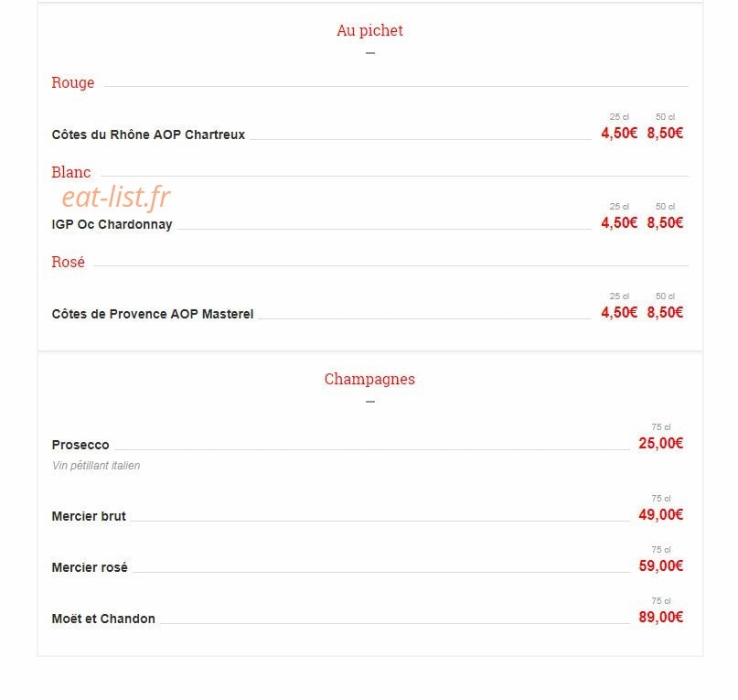The width and height of the screenshot is (738, 700).
Task: Click the 25,00€ Prosecco price
Action: pos(661,443)
